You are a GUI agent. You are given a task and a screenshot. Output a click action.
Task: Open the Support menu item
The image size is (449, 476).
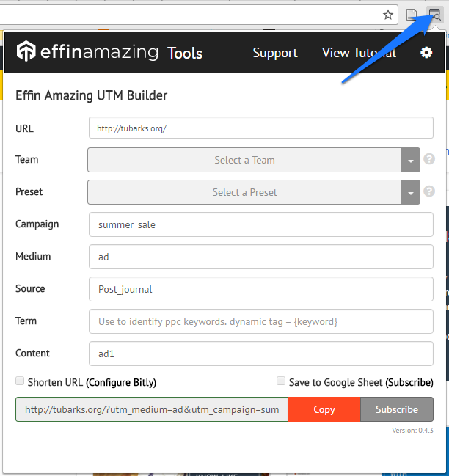click(x=274, y=53)
